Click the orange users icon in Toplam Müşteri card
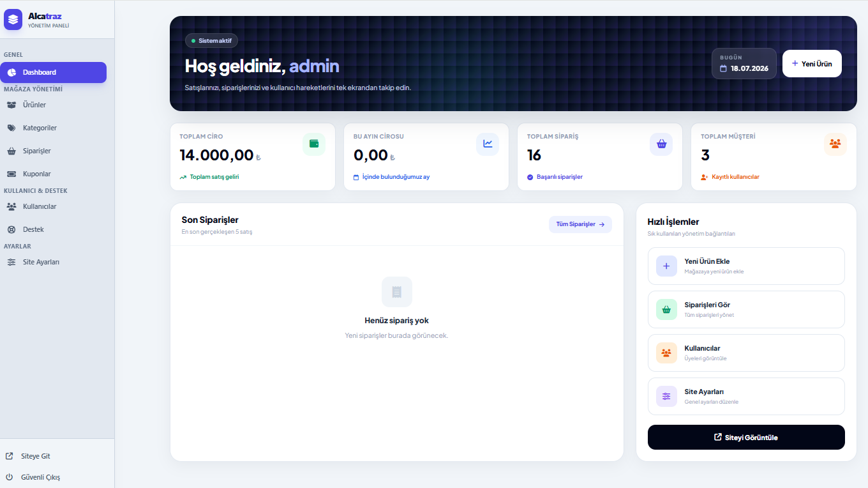This screenshot has width=868, height=488. pyautogui.click(x=835, y=144)
